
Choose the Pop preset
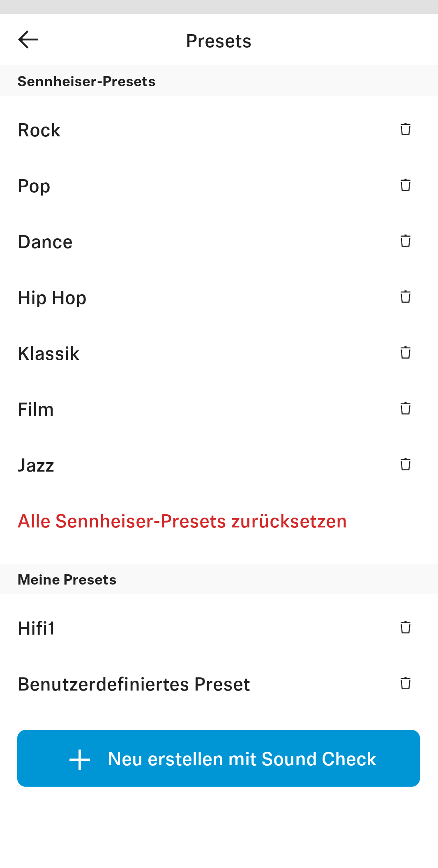click(34, 186)
